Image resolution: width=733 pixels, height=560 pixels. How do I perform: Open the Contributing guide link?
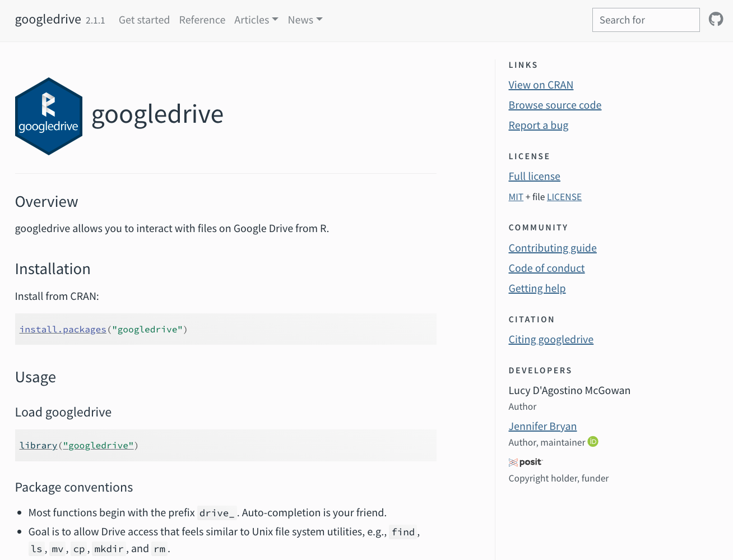click(552, 248)
